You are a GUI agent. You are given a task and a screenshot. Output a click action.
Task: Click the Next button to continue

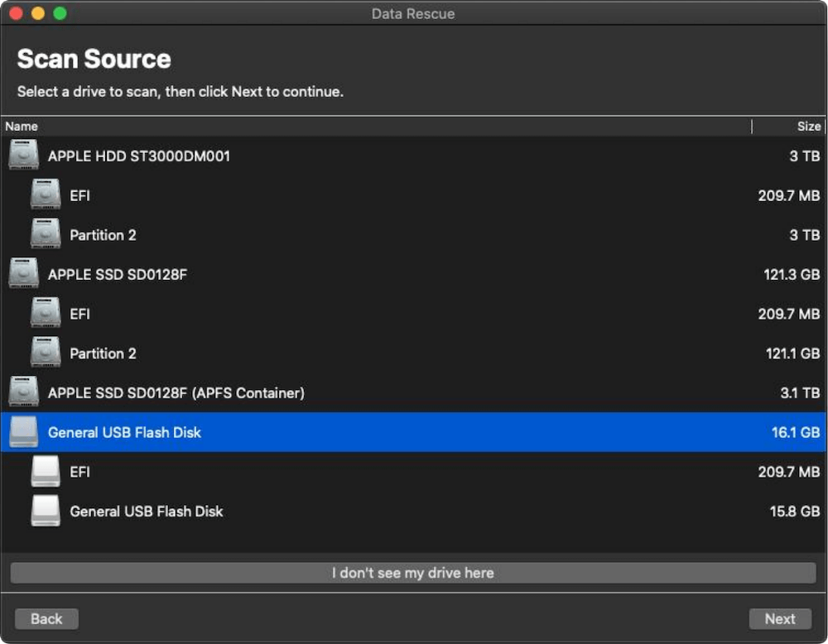tap(779, 618)
